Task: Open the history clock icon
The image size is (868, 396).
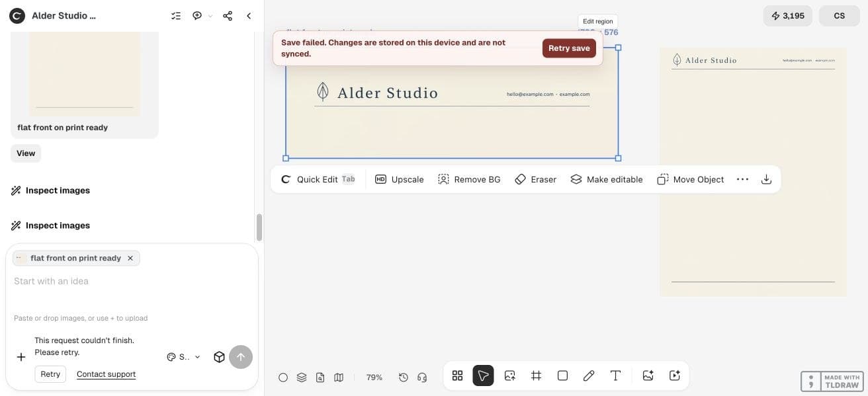Action: pyautogui.click(x=404, y=377)
